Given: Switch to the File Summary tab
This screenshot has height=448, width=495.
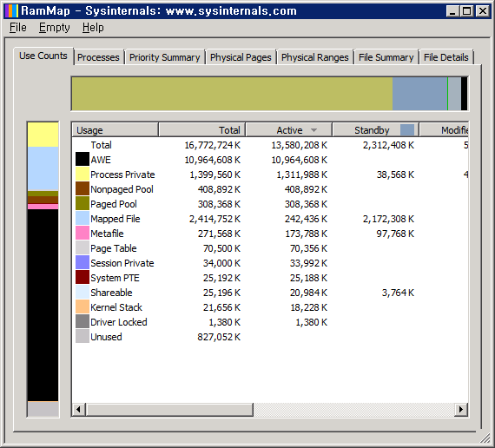Looking at the screenshot, I should (x=386, y=57).
